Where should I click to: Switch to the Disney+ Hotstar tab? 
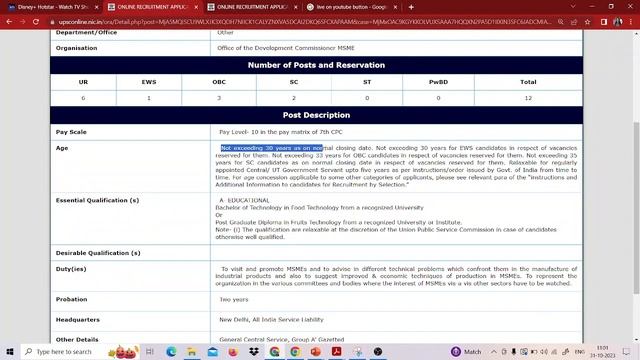(x=52, y=7)
